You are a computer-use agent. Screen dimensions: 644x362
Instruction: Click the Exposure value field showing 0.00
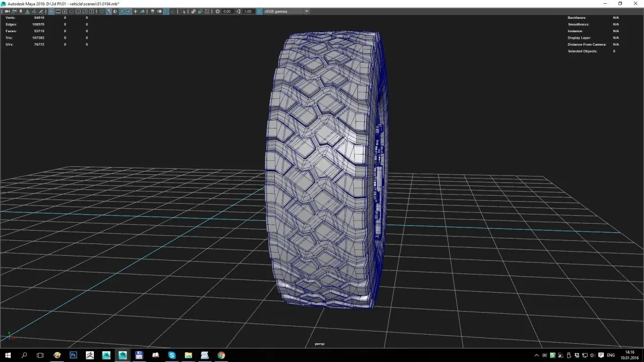[x=228, y=11]
